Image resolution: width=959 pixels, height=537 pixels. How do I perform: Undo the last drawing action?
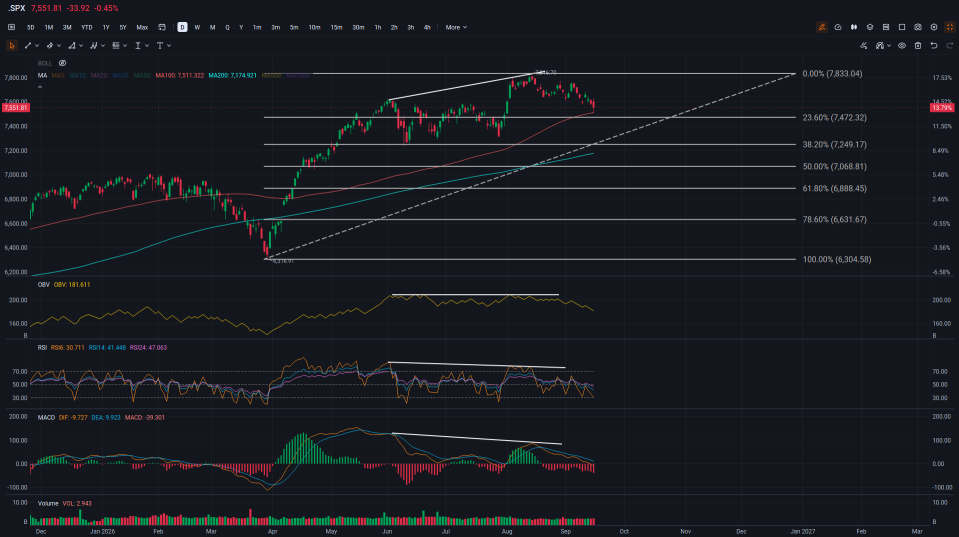(934, 46)
